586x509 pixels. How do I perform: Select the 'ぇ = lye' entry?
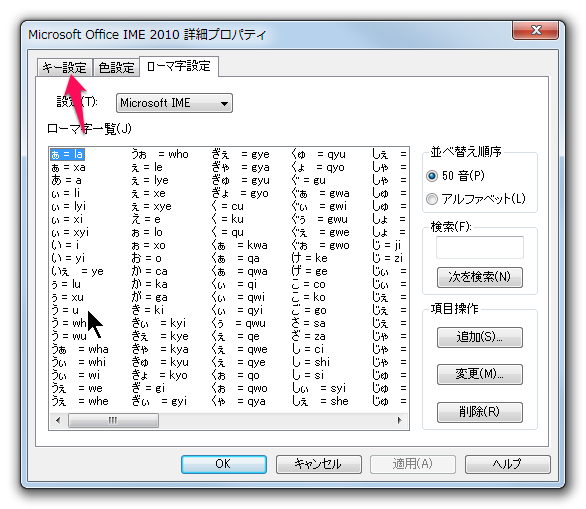[x=149, y=181]
